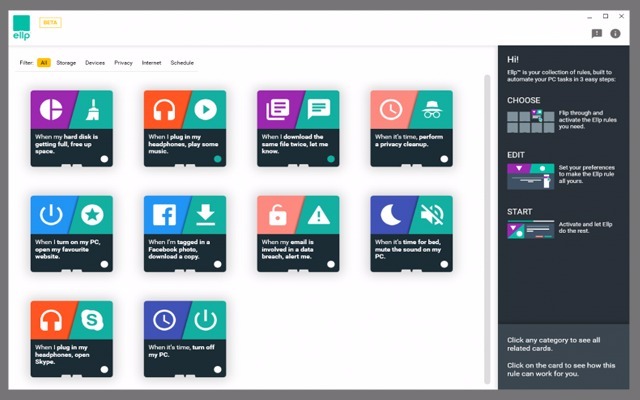Enable the free up space rule toggle
Viewport: 640px width, 400px height.
[104, 158]
